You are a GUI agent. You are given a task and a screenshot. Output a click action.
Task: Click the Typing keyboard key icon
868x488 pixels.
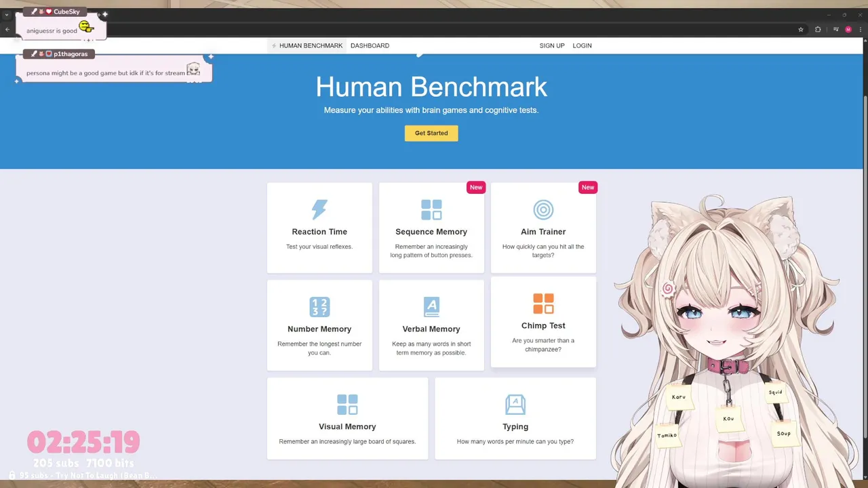pos(515,405)
